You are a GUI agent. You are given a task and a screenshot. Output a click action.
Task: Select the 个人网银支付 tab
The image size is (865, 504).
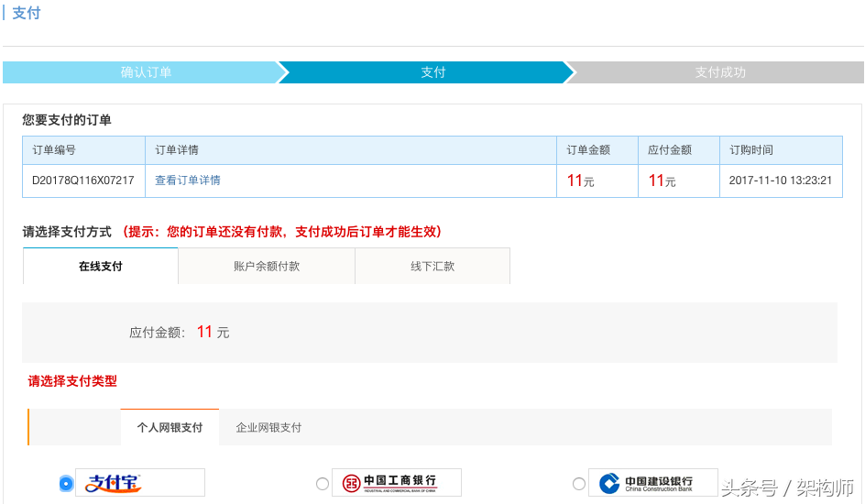[x=170, y=427]
